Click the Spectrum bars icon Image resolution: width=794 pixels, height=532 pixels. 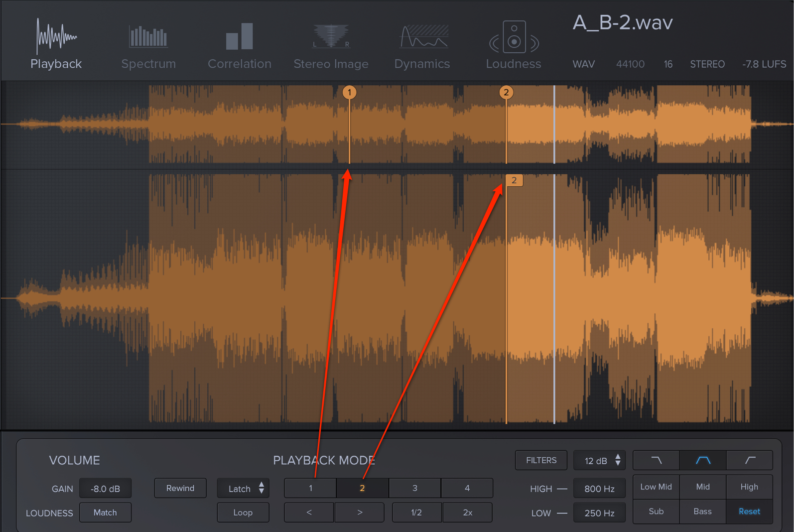(x=148, y=36)
